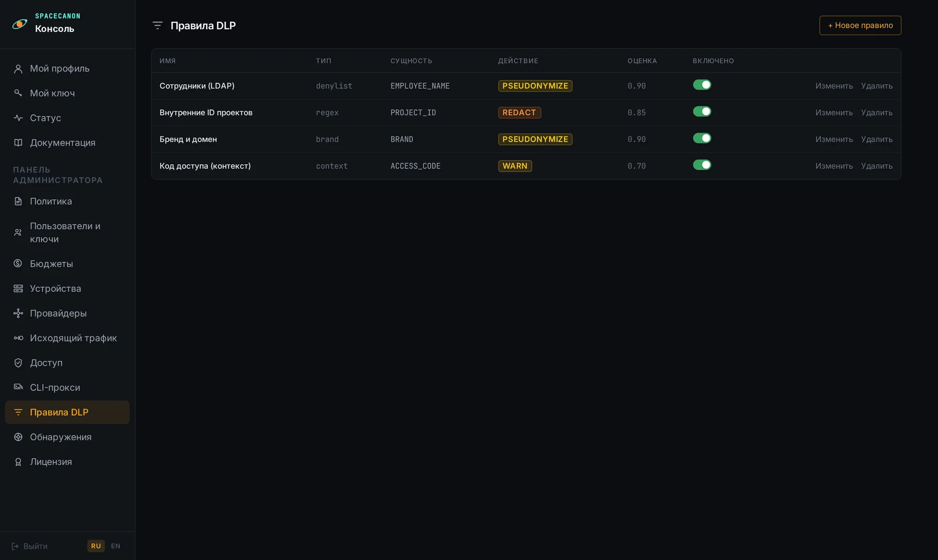The width and height of the screenshot is (938, 560).
Task: Click the Бюджеты coin icon
Action: (x=18, y=264)
